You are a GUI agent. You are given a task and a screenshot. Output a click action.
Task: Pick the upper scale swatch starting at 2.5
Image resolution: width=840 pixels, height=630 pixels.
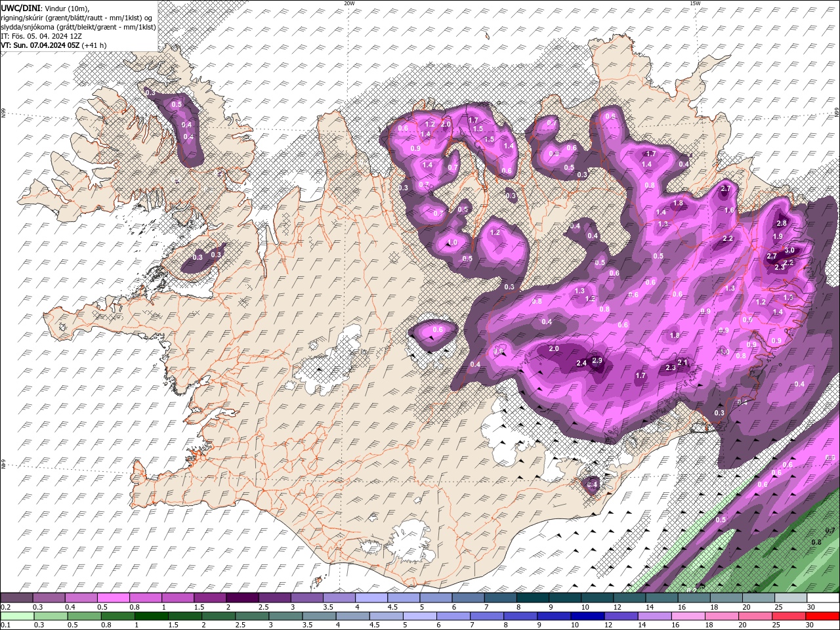click(x=274, y=598)
